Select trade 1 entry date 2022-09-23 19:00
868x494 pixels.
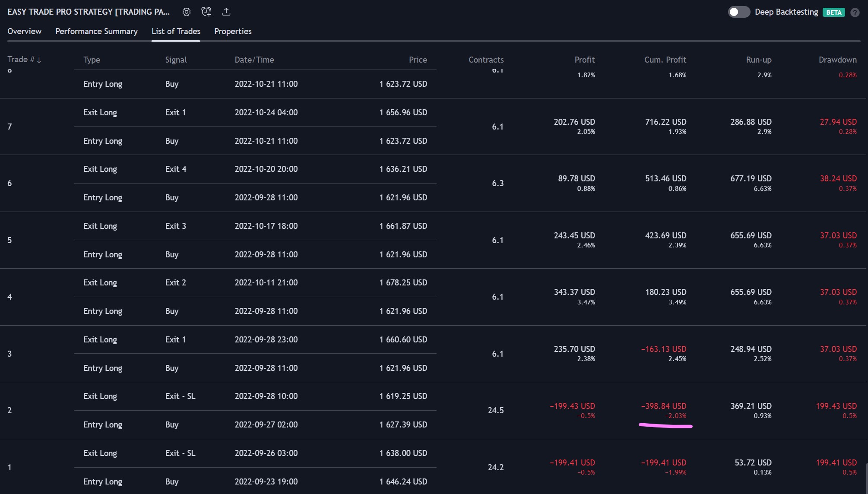tap(266, 481)
